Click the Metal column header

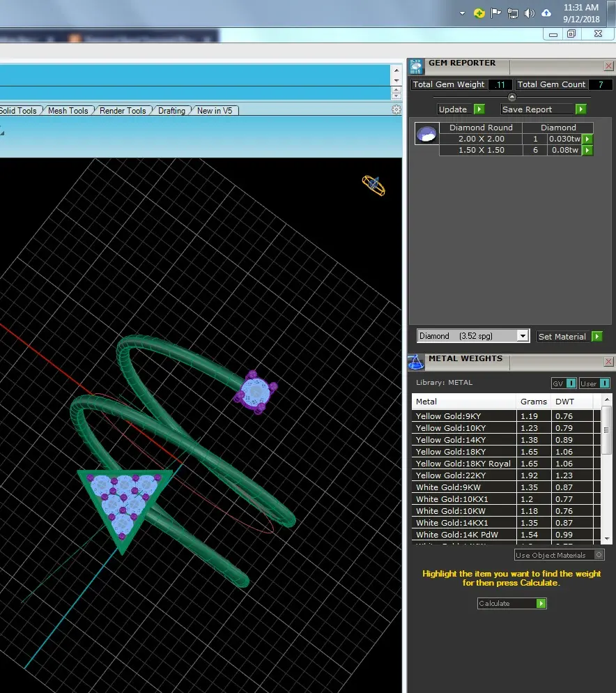point(464,402)
